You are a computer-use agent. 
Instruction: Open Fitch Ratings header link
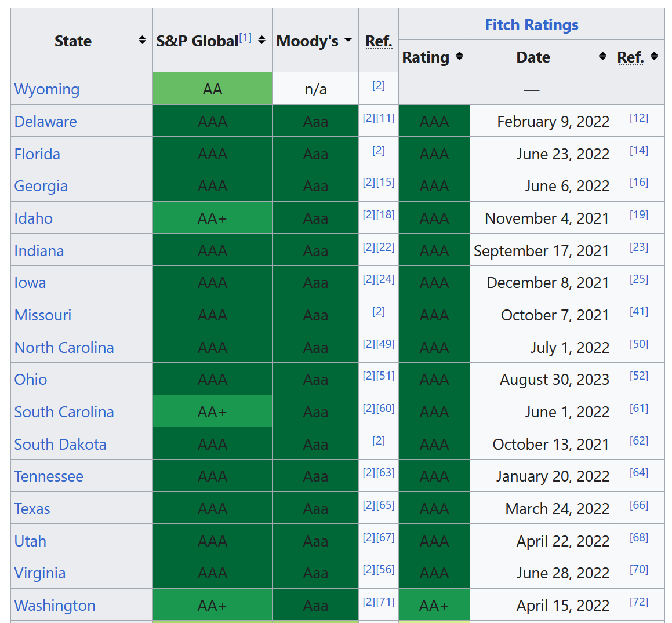[531, 25]
